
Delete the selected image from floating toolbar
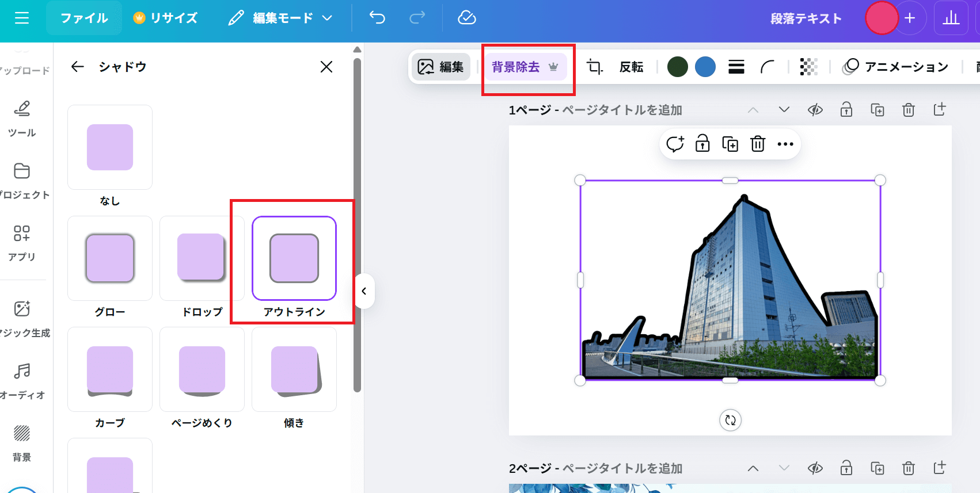[x=758, y=144]
